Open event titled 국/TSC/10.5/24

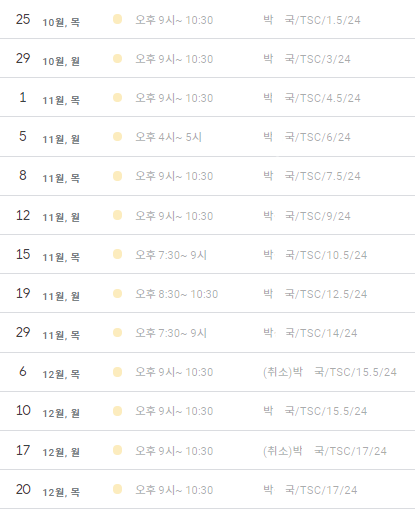point(315,255)
